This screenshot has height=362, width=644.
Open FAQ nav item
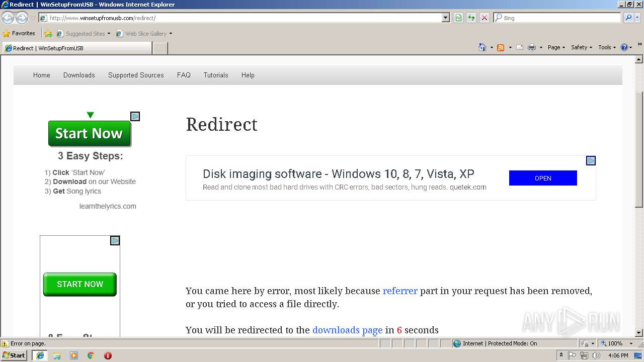point(184,75)
